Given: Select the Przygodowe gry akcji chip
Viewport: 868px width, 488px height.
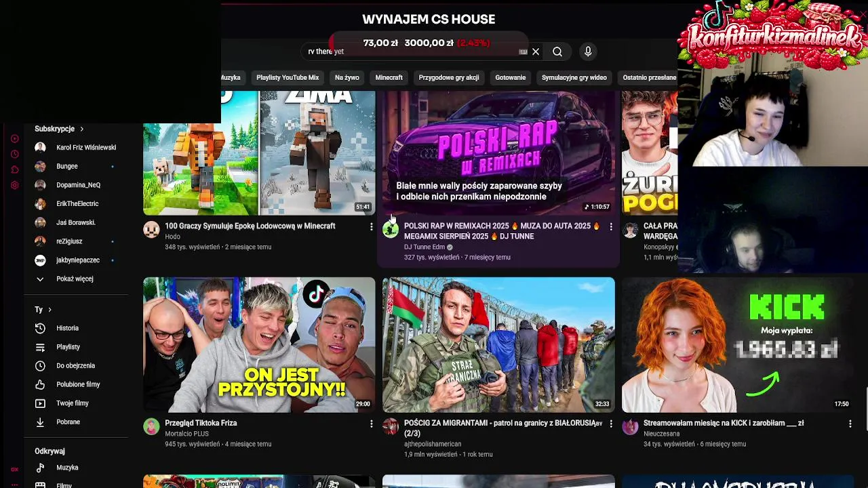Looking at the screenshot, I should click(x=449, y=77).
